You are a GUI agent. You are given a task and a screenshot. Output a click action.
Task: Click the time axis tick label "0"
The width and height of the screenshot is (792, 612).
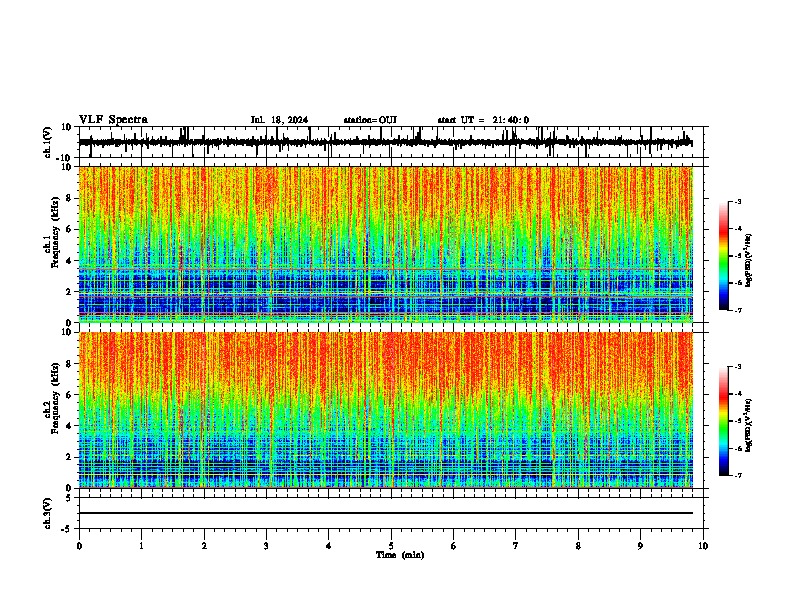pyautogui.click(x=79, y=546)
